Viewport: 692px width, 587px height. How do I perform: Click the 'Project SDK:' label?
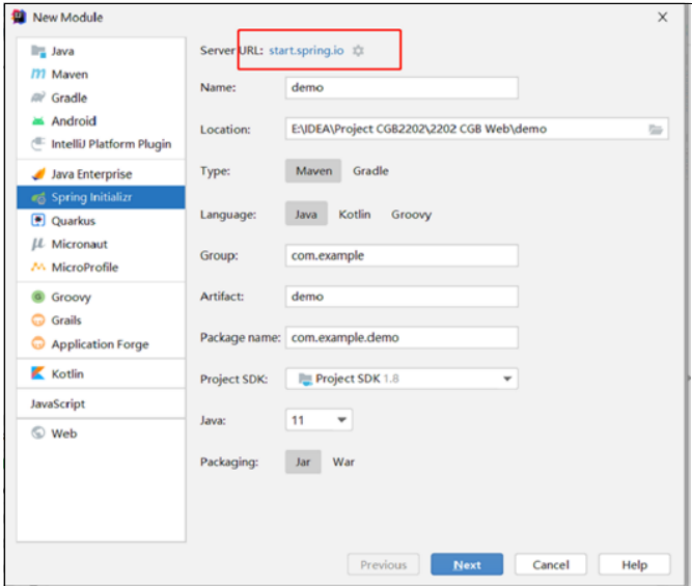tap(234, 379)
